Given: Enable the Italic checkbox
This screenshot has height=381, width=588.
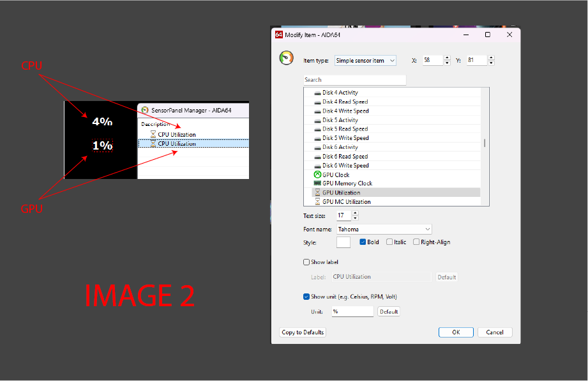Looking at the screenshot, I should (389, 242).
